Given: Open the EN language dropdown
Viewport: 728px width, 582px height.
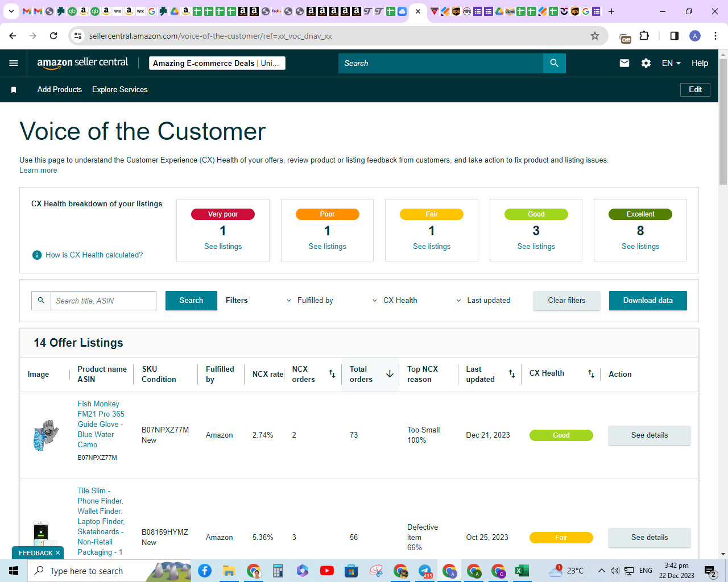Looking at the screenshot, I should pos(671,63).
